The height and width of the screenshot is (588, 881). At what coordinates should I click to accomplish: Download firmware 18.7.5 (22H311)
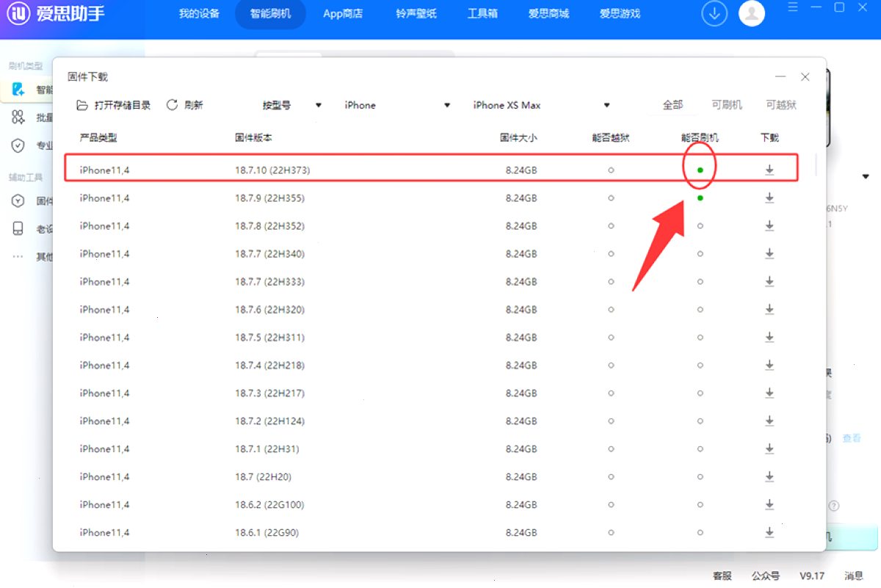click(769, 338)
